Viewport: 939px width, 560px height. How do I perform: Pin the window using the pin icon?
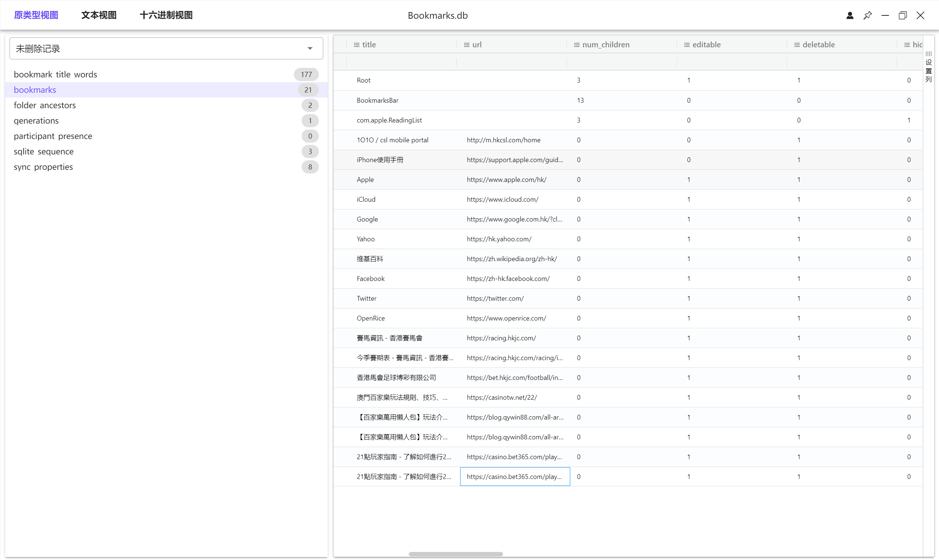(867, 15)
